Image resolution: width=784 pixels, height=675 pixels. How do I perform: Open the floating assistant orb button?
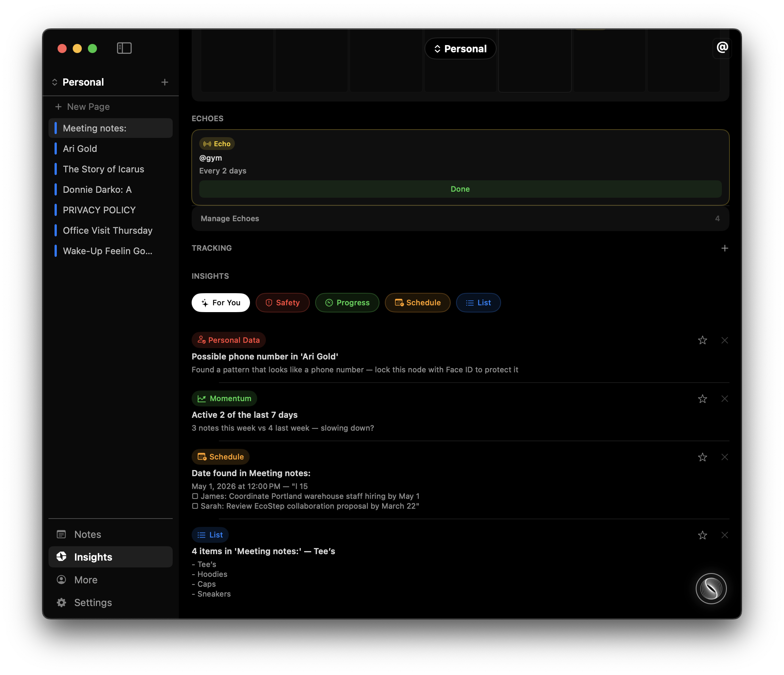tap(711, 589)
